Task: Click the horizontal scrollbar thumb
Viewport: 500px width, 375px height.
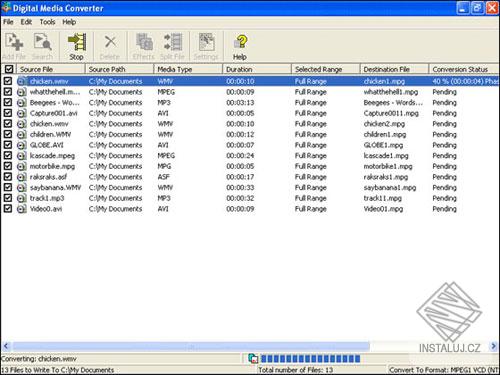Action: [x=191, y=346]
